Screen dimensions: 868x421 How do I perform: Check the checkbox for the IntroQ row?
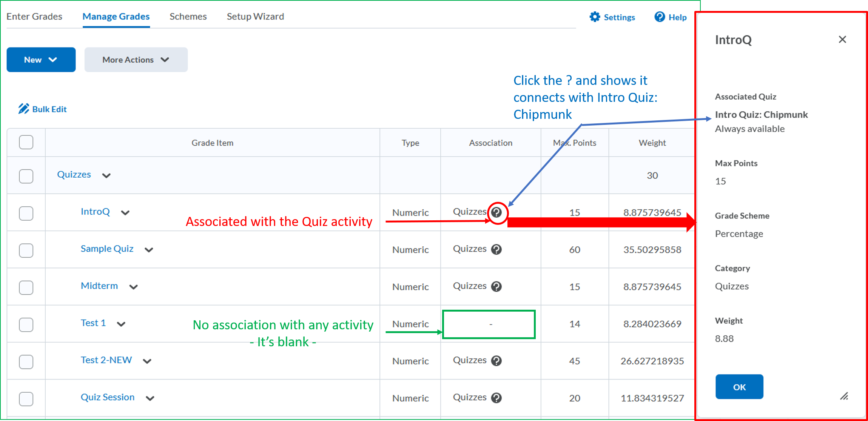[x=26, y=213]
